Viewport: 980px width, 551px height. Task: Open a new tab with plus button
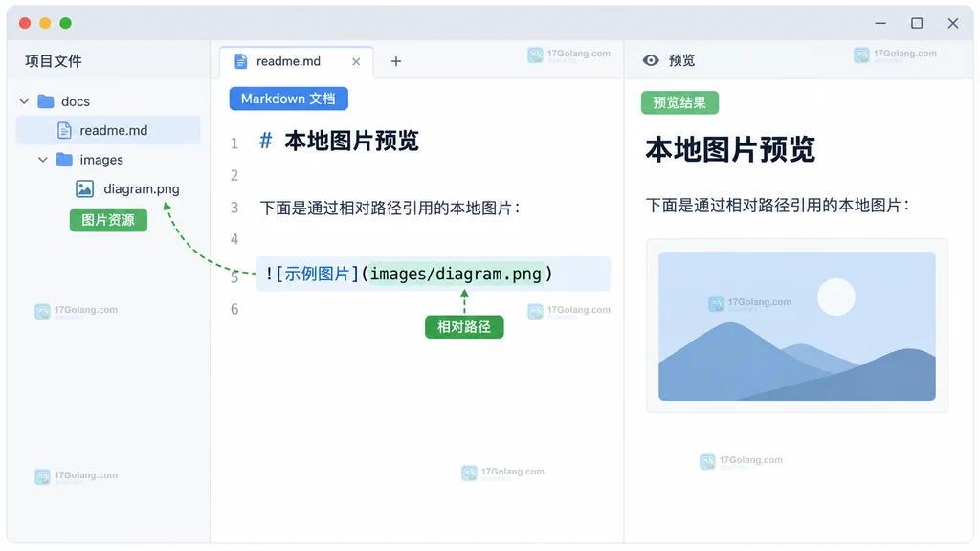(x=395, y=61)
